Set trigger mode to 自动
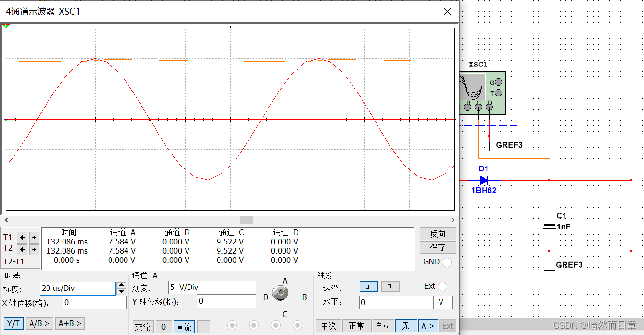Screen dimensions: 644x335 (x=383, y=326)
